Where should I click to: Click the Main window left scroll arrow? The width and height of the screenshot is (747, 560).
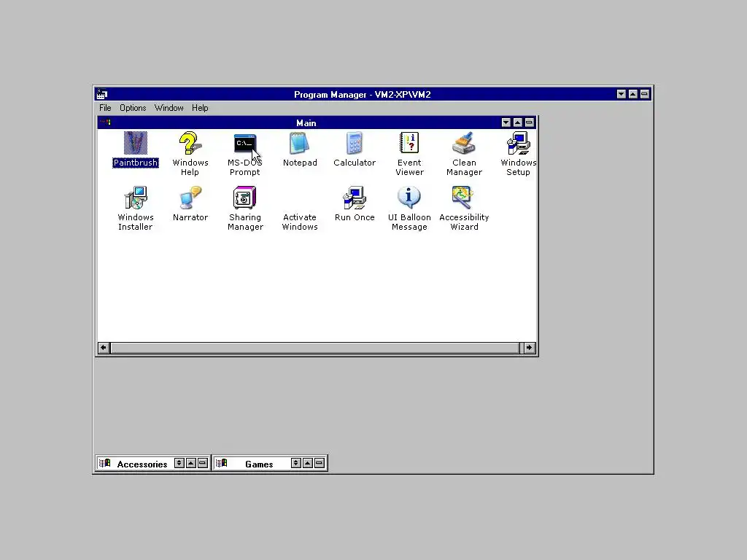(x=104, y=348)
